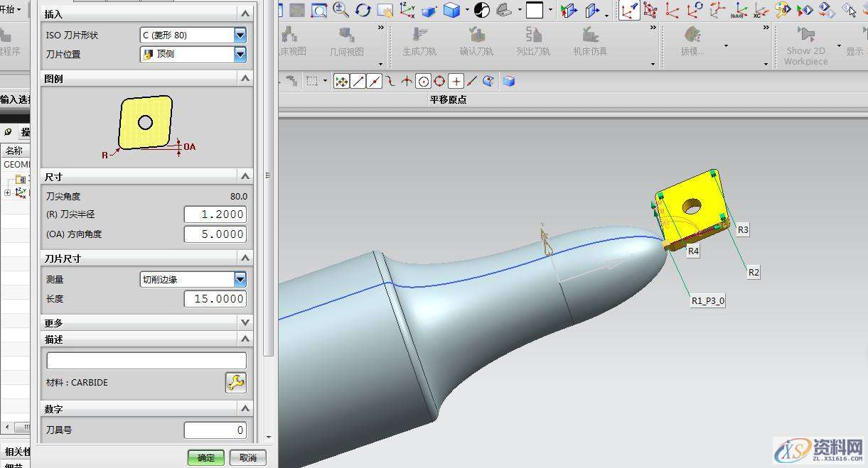Open the ISO 刀片形状 dropdown

[240, 35]
